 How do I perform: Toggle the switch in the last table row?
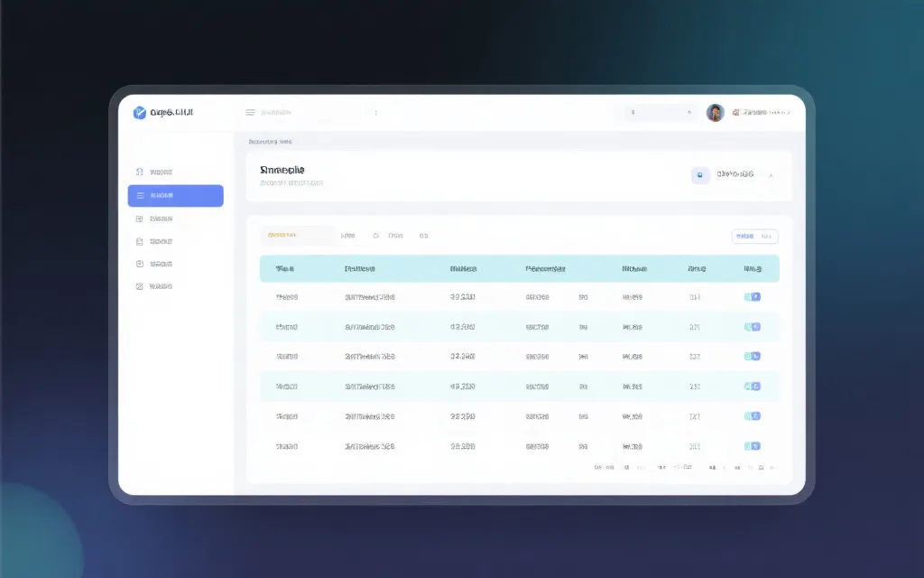(753, 445)
